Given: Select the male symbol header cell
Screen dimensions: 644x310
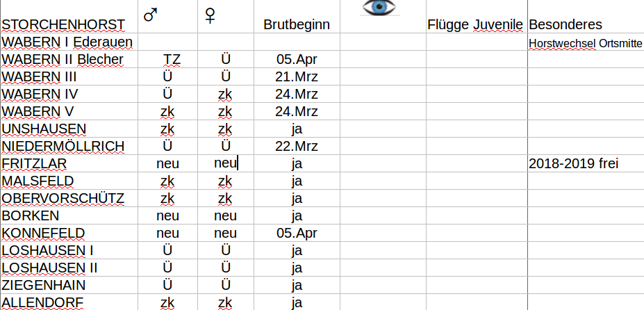Looking at the screenshot, I should click(x=167, y=17).
